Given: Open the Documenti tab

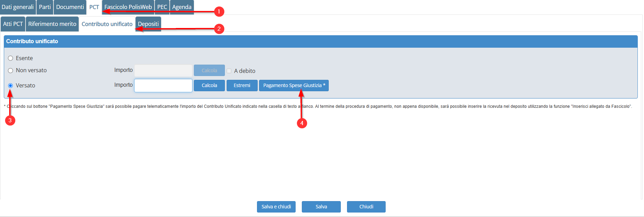Looking at the screenshot, I should 70,7.
